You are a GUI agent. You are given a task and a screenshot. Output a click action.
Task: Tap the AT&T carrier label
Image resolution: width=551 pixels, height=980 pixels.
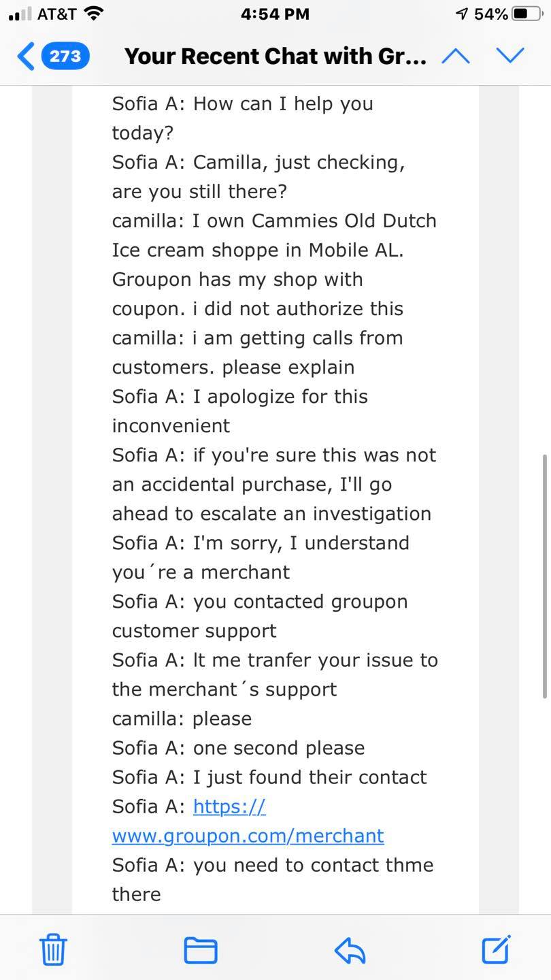point(56,14)
